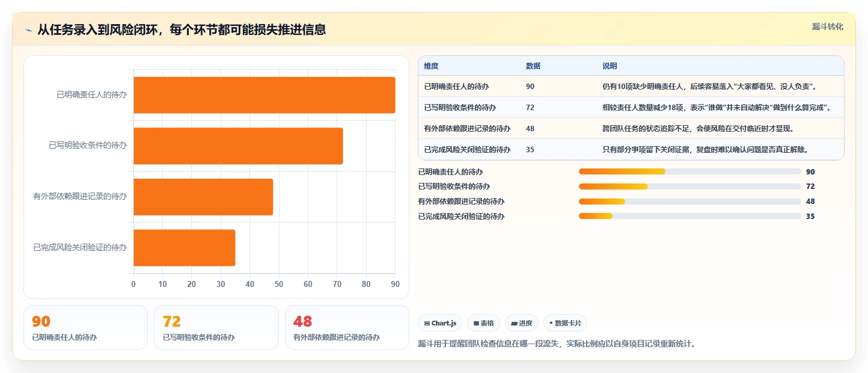Image resolution: width=868 pixels, height=373 pixels.
Task: Click chart y-axis label 已明确责任人的待办
Action: coord(91,95)
